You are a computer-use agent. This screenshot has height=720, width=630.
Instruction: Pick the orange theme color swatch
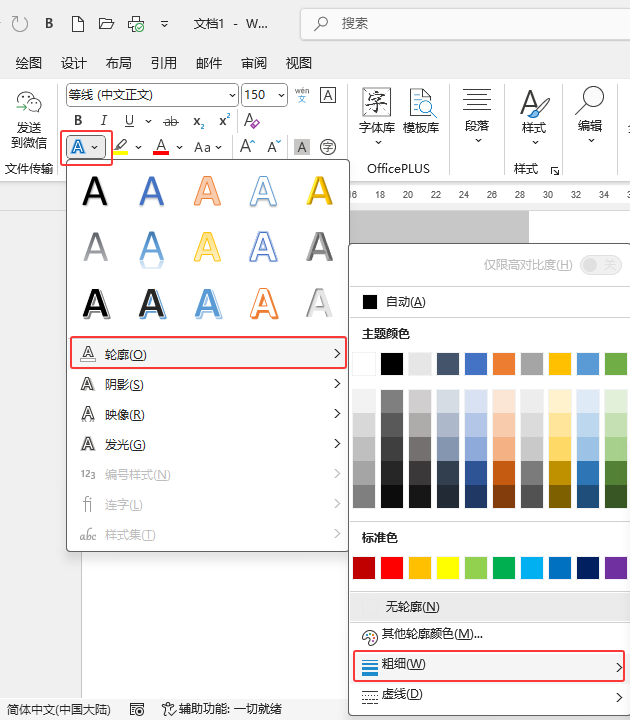(504, 364)
